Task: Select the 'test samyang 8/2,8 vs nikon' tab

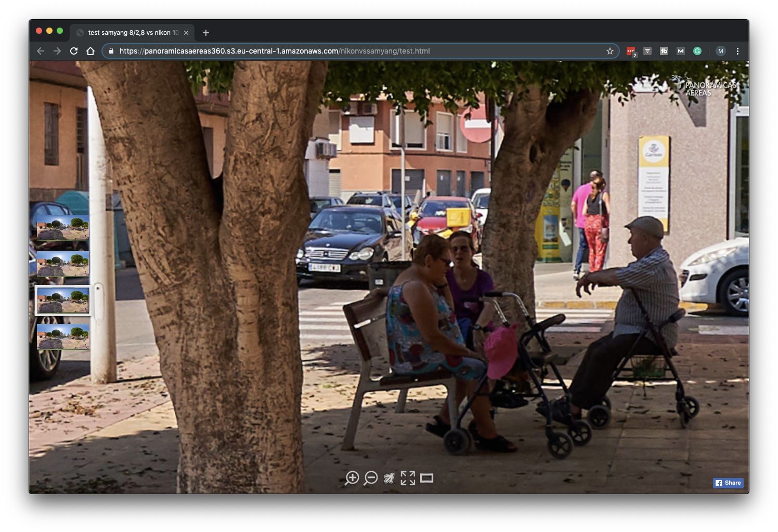Action: click(x=132, y=32)
